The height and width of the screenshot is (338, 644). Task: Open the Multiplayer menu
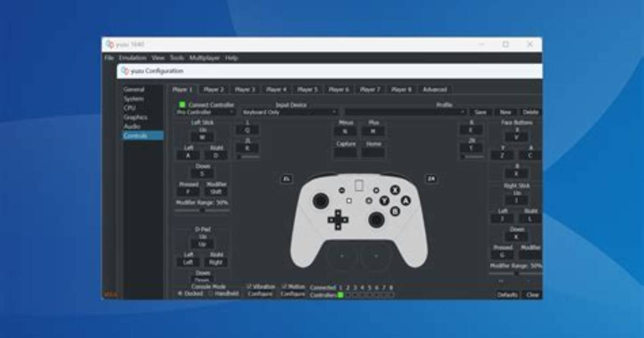[x=204, y=58]
